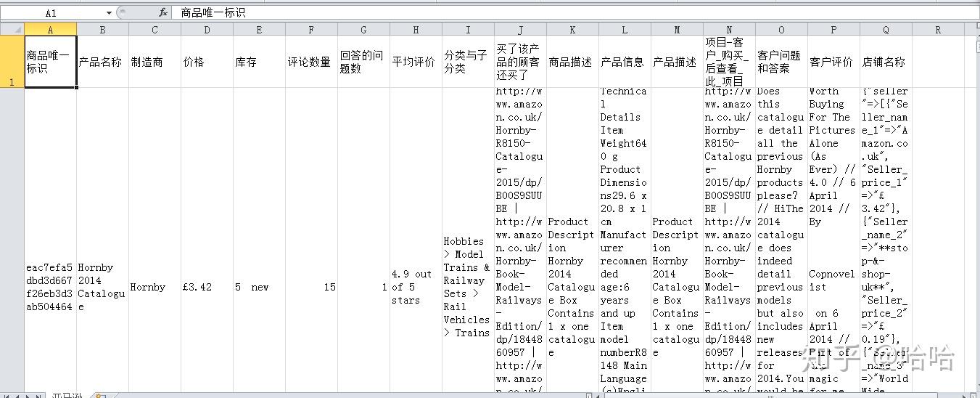Click the Select All corner triangle
Screen dimensions: 980x398
coord(12,29)
